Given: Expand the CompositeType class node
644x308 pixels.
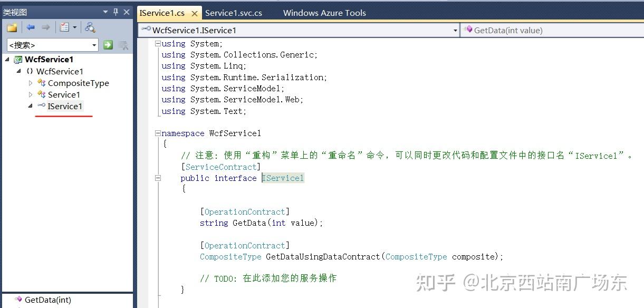Looking at the screenshot, I should [31, 83].
